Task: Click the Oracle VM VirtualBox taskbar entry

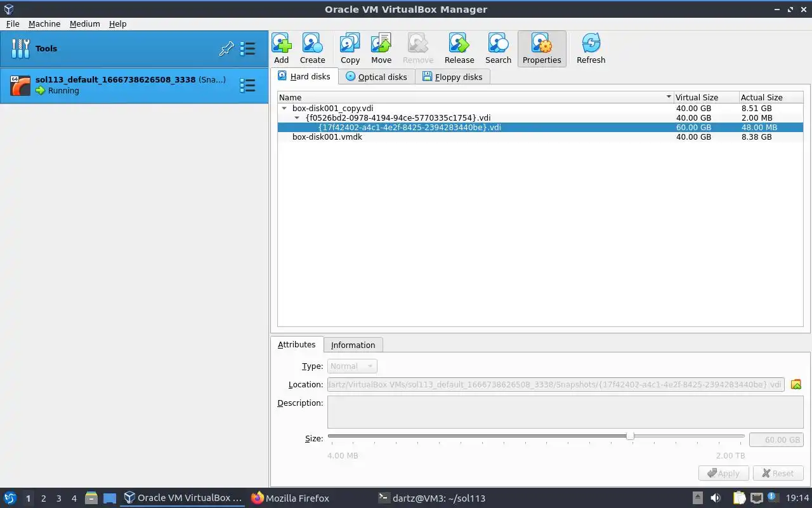Action: (183, 498)
